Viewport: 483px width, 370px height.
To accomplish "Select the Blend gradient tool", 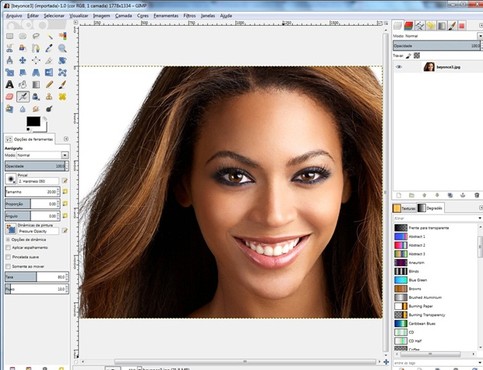I will pyautogui.click(x=36, y=84).
